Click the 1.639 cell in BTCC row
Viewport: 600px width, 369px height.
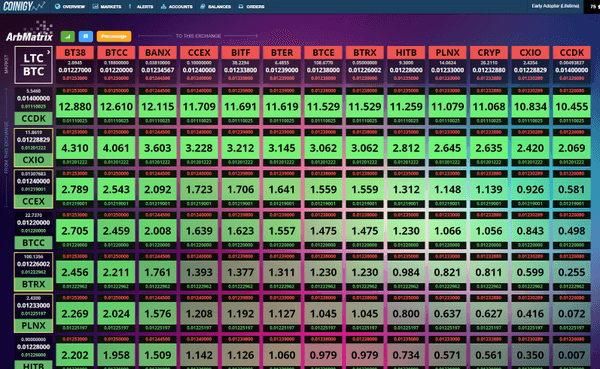(199, 231)
